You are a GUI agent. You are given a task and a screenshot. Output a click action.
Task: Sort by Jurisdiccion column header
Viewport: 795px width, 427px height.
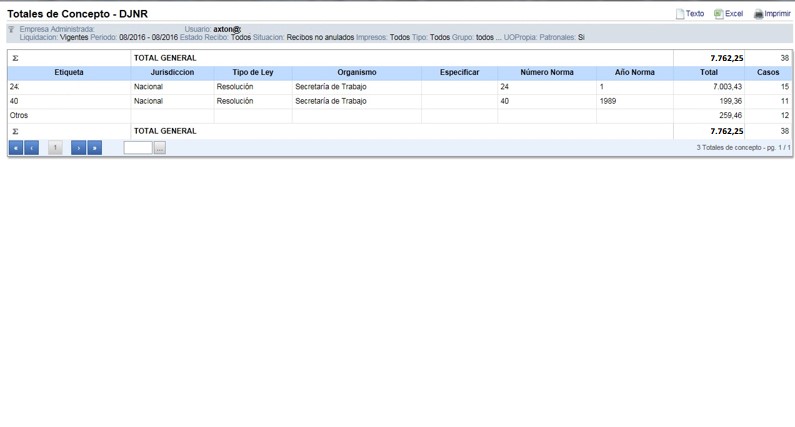[172, 73]
